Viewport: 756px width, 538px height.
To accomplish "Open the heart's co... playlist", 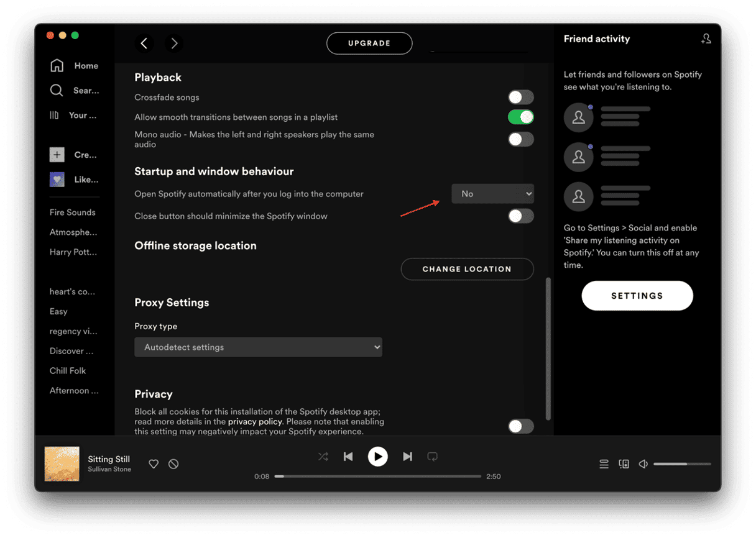I will tap(73, 292).
